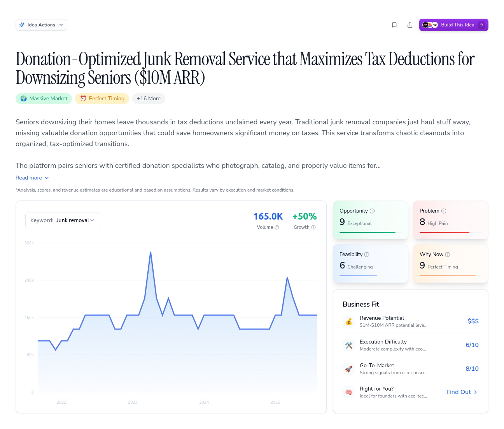Click the app logos in Build This Idea

(x=430, y=25)
